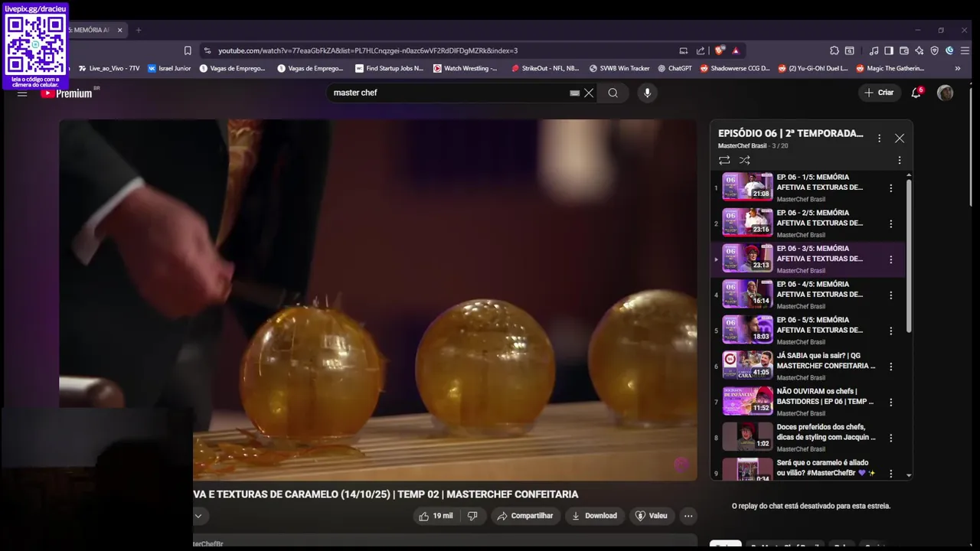Open options for EP. 06 - 2/5 entry
The height and width of the screenshot is (551, 980).
890,224
